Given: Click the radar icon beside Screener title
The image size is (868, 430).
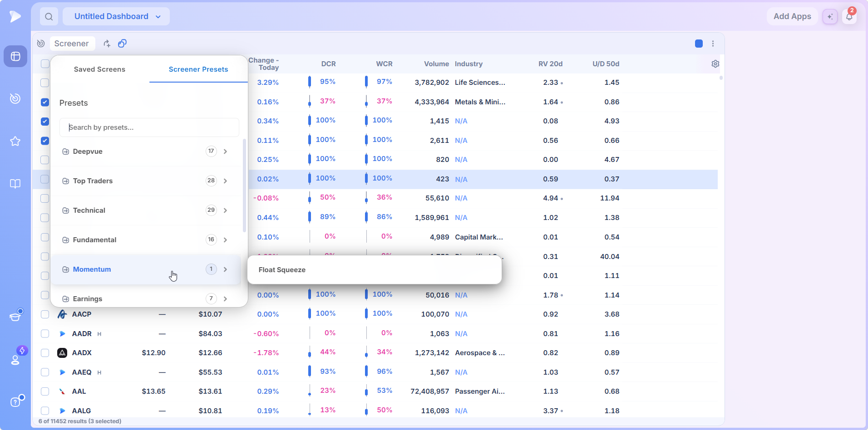Looking at the screenshot, I should [x=41, y=43].
